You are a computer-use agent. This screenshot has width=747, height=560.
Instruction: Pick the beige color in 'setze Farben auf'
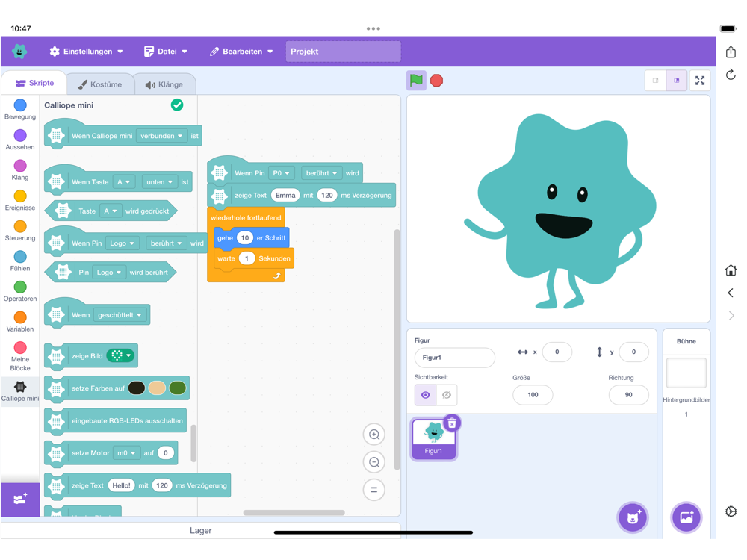coord(157,388)
